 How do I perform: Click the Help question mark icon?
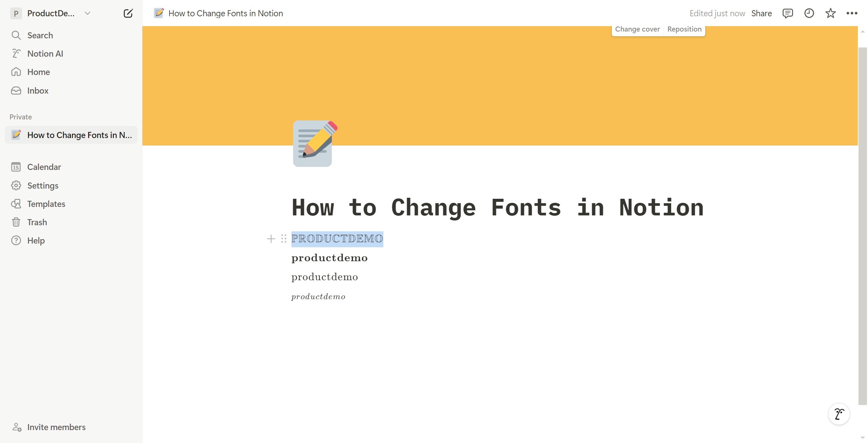coord(16,240)
